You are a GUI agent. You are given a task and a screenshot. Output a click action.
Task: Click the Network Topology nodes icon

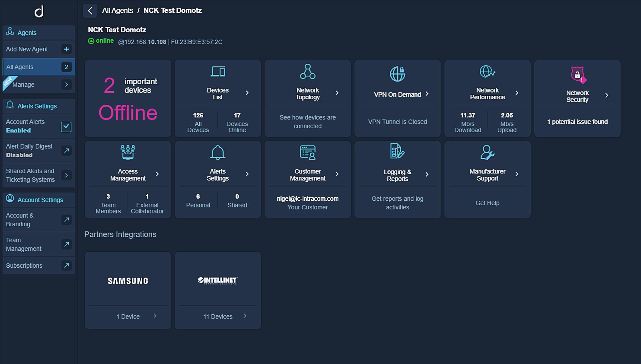pyautogui.click(x=307, y=71)
